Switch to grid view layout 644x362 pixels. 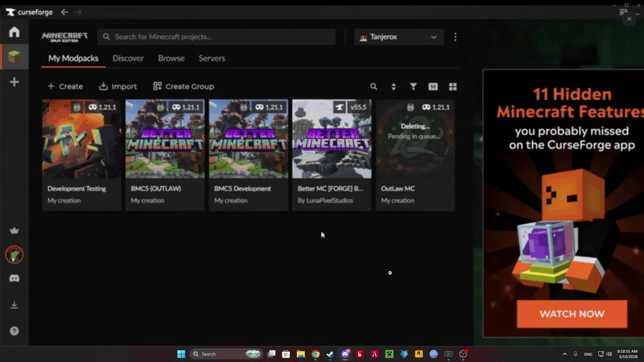[453, 86]
